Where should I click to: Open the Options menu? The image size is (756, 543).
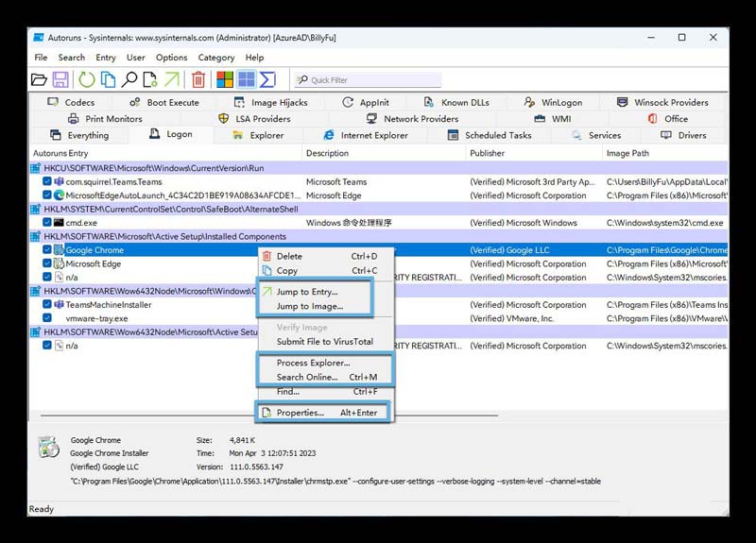[x=171, y=58]
